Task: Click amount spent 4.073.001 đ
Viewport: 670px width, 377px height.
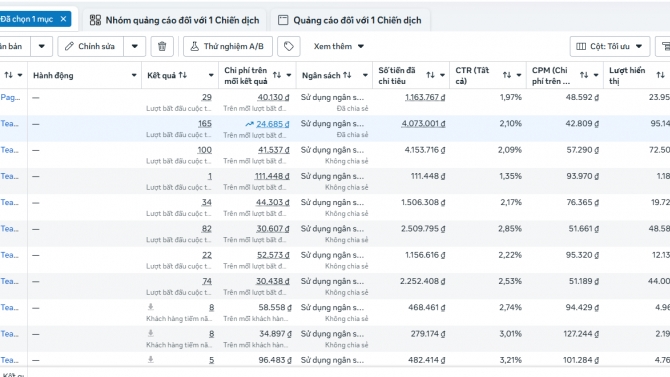Action: point(423,124)
